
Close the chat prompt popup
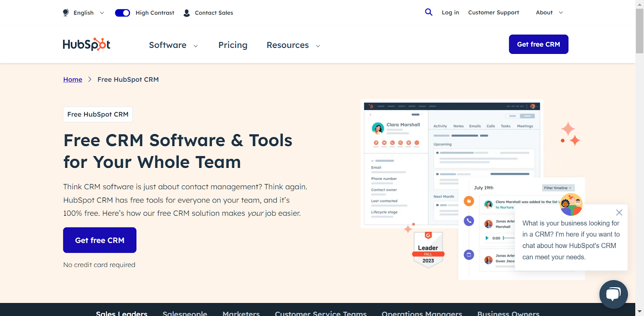tap(619, 213)
